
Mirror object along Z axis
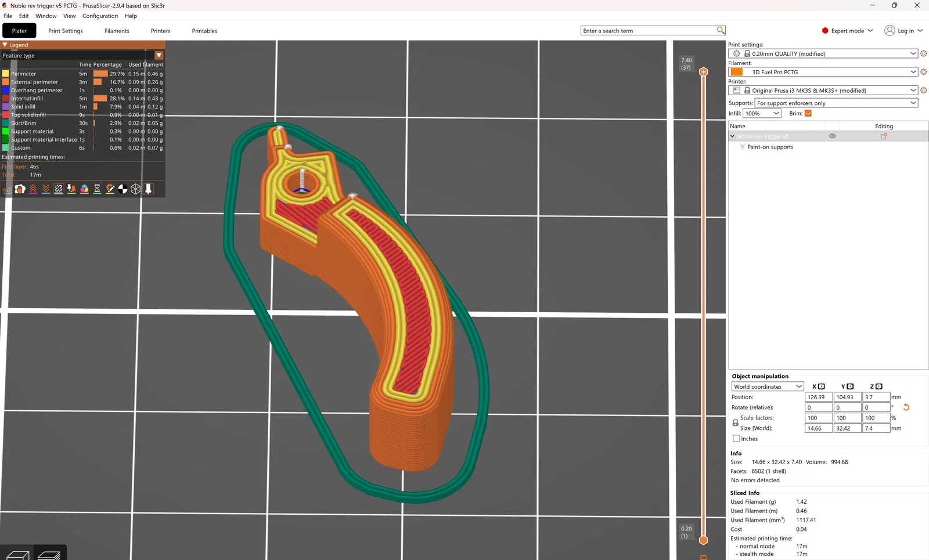point(878,386)
